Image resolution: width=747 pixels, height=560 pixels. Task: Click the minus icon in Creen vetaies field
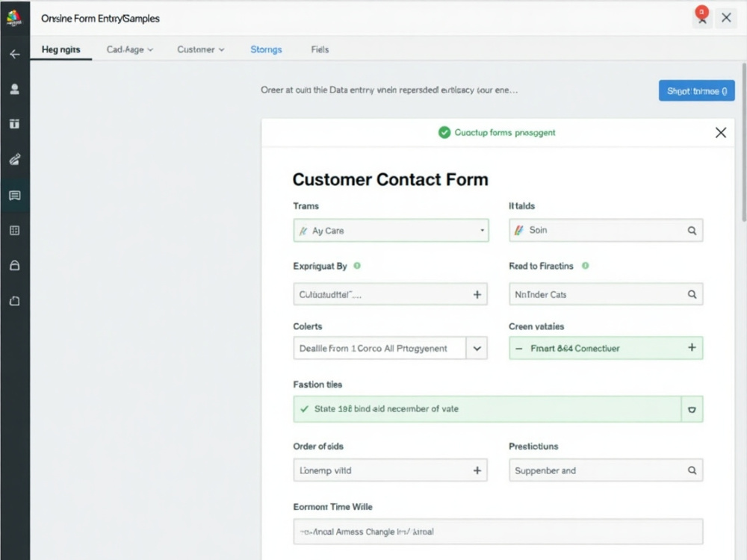click(519, 349)
